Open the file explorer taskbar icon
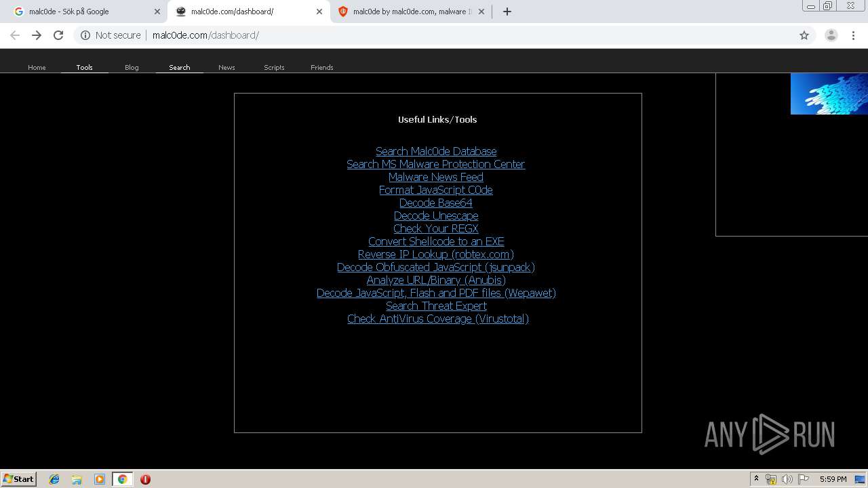The height and width of the screenshot is (488, 868). [77, 479]
